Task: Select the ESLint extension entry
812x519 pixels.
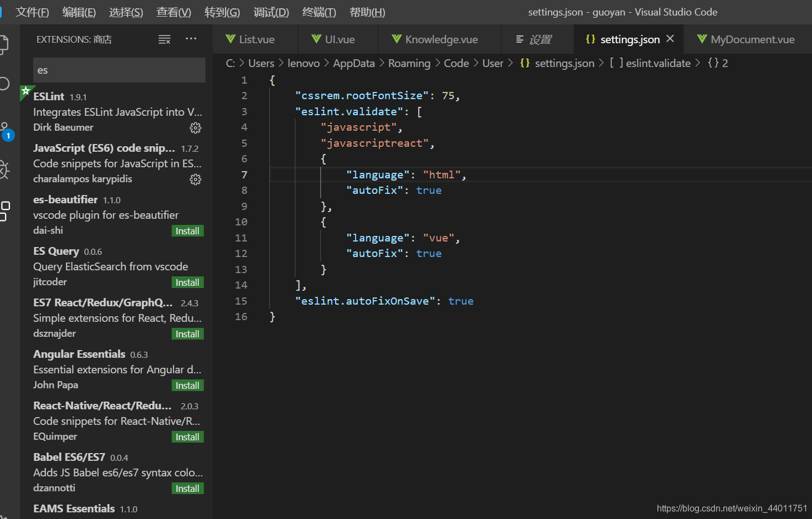Action: click(116, 111)
